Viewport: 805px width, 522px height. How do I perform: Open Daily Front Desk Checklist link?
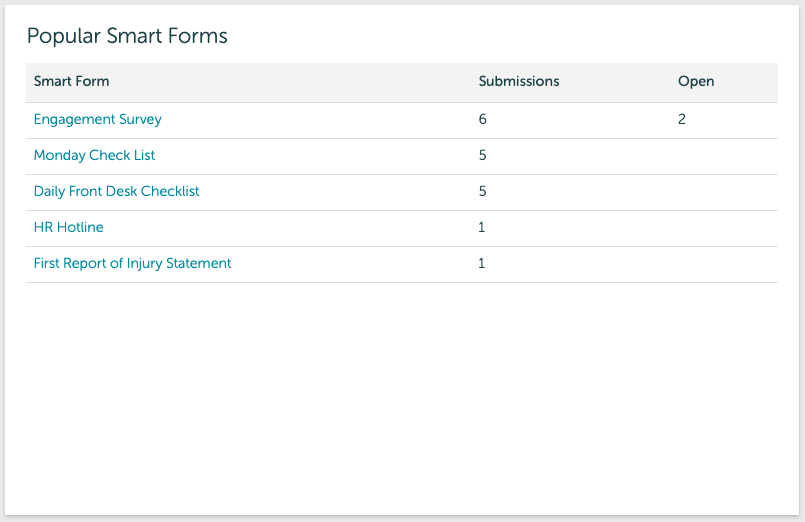point(116,191)
